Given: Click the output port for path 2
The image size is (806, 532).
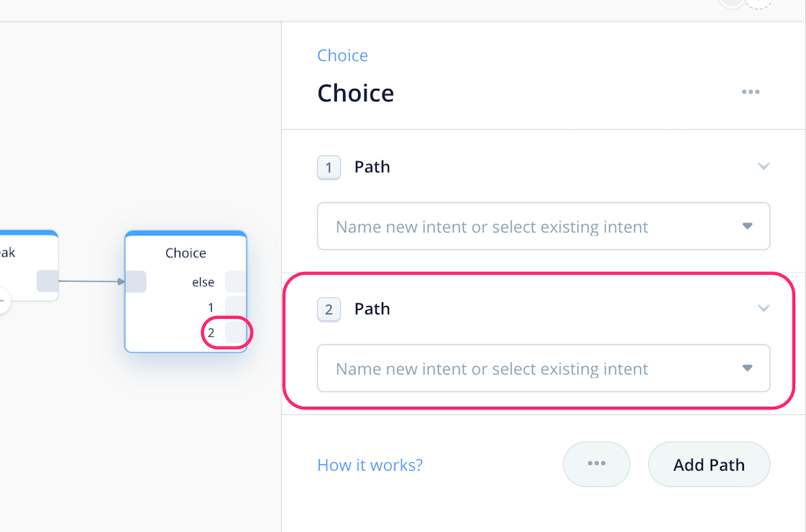Looking at the screenshot, I should (x=235, y=332).
